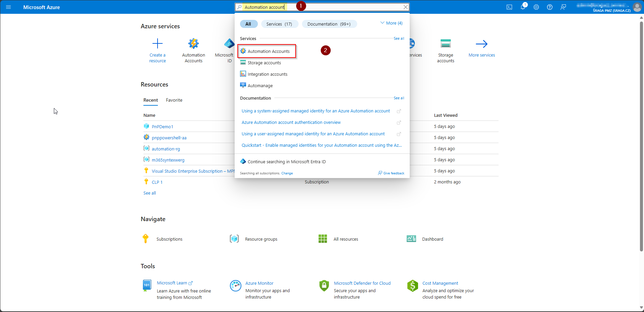Open portal settings gear
Viewport: 644px width, 312px height.
pos(536,7)
